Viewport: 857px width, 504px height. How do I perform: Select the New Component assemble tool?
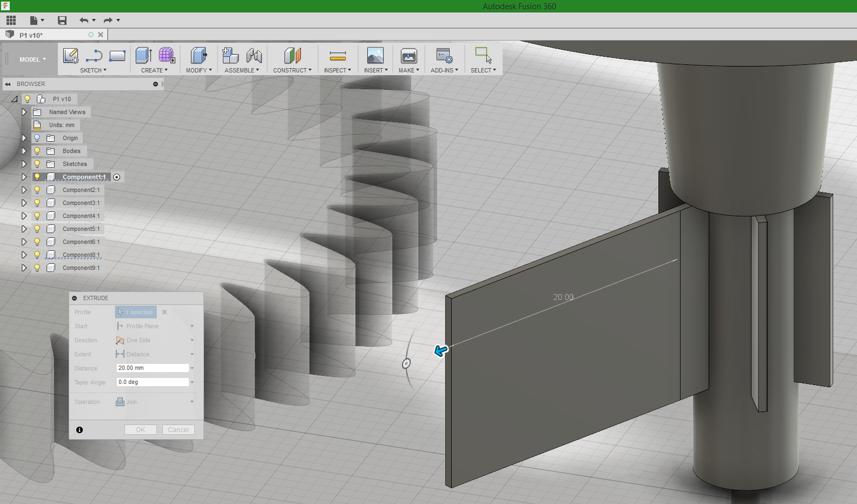(x=230, y=56)
